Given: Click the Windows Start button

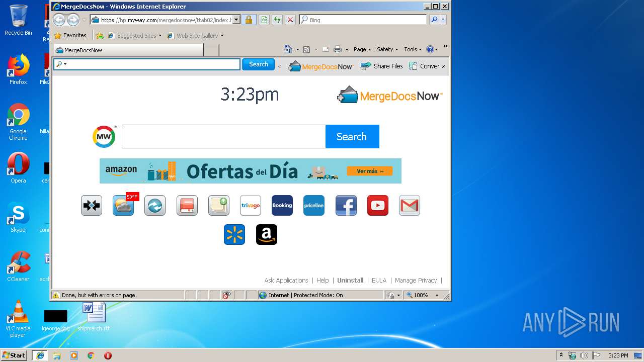Looking at the screenshot, I should [x=14, y=355].
